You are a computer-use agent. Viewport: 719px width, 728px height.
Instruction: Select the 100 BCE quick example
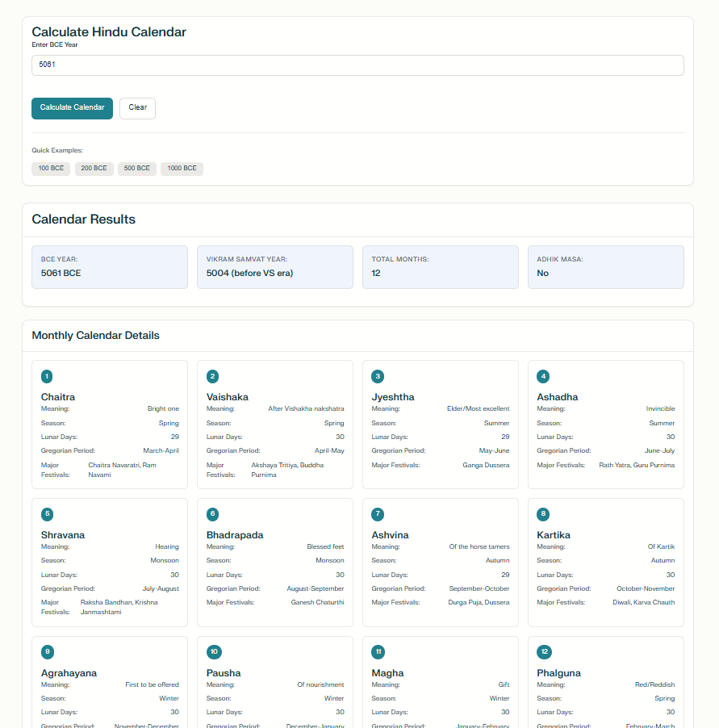[51, 169]
